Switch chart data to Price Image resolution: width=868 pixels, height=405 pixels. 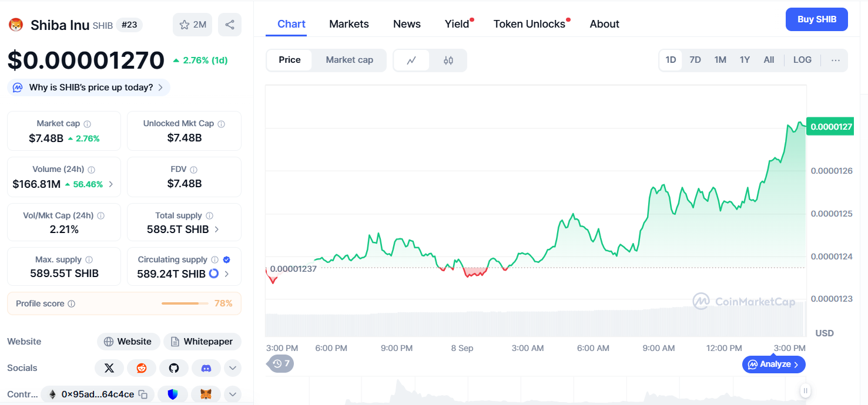point(290,60)
